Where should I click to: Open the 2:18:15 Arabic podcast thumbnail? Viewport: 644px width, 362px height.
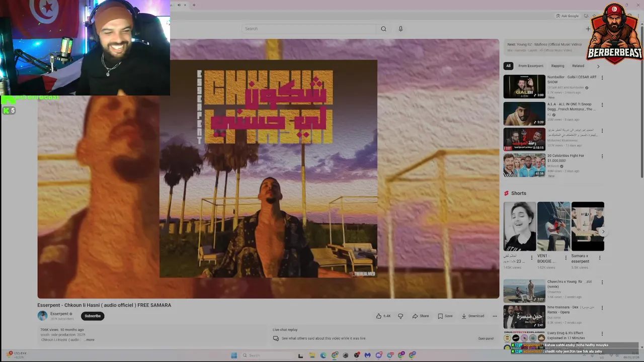(524, 139)
